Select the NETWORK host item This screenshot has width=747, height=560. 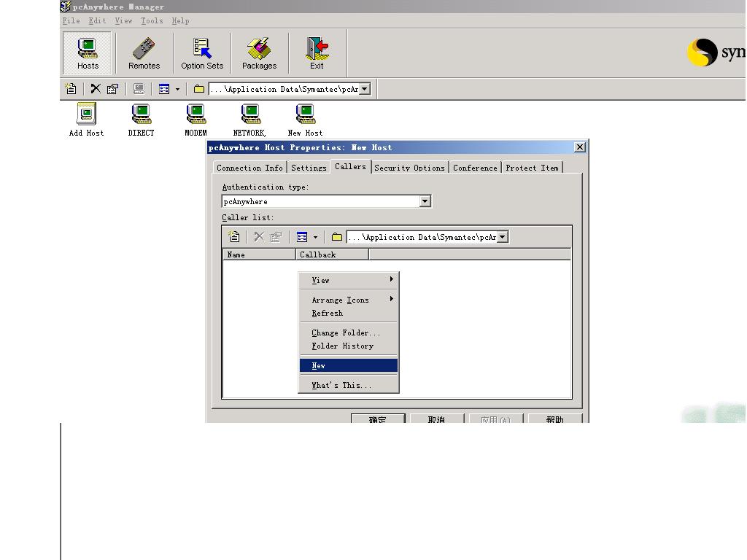(249, 120)
